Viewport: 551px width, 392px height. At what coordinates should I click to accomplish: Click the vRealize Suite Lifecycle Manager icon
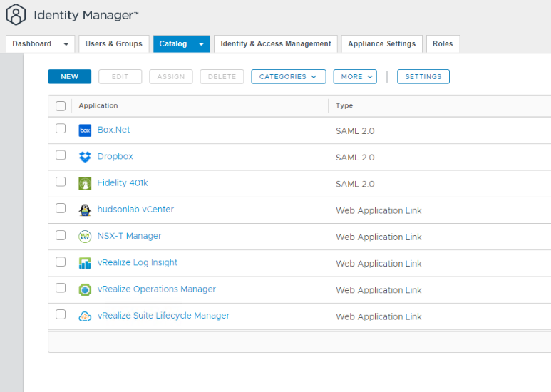point(85,316)
